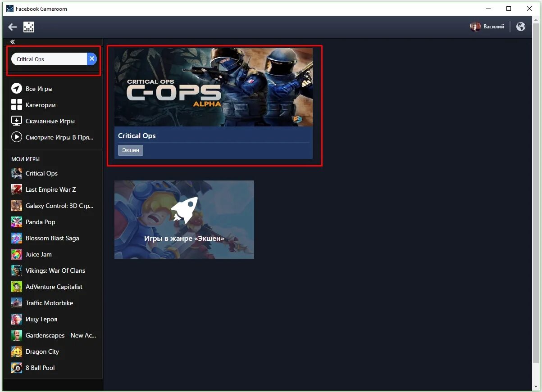The width and height of the screenshot is (542, 392).
Task: Open Galaxy Control 3D game icon
Action: (17, 206)
